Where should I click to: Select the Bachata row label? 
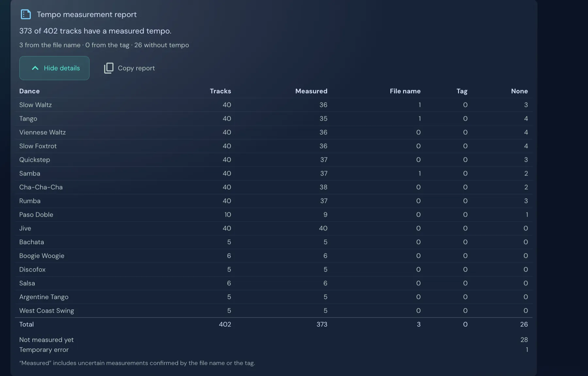[x=32, y=242]
